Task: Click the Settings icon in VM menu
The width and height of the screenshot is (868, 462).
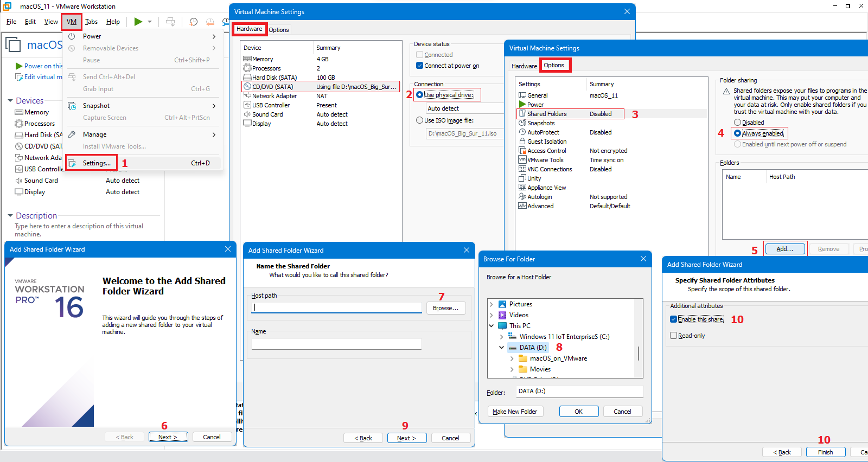Action: coord(72,163)
